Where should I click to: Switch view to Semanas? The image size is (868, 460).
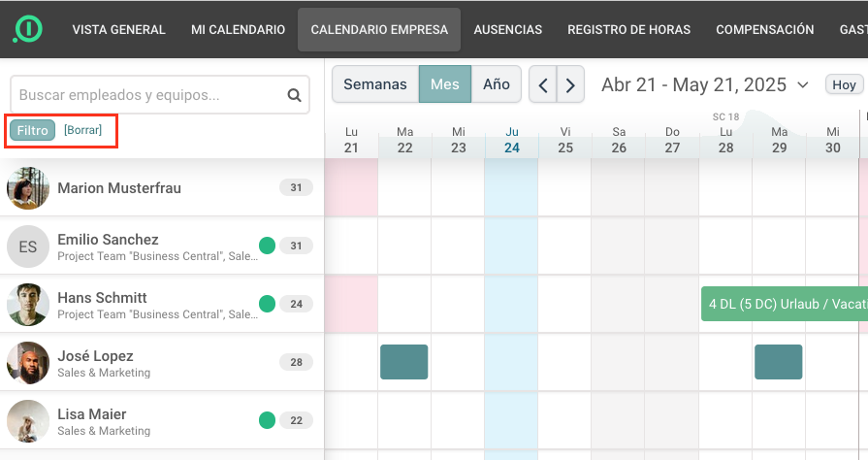[x=375, y=84]
